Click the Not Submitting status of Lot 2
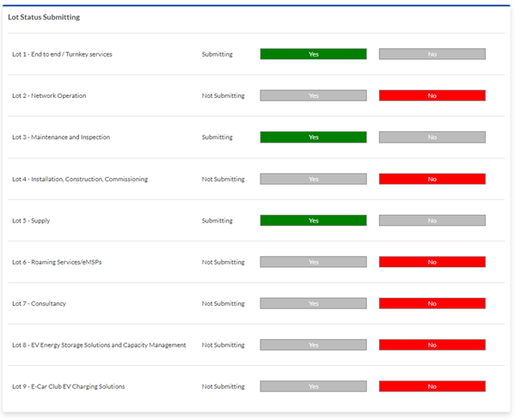515x420 pixels. pyautogui.click(x=223, y=95)
